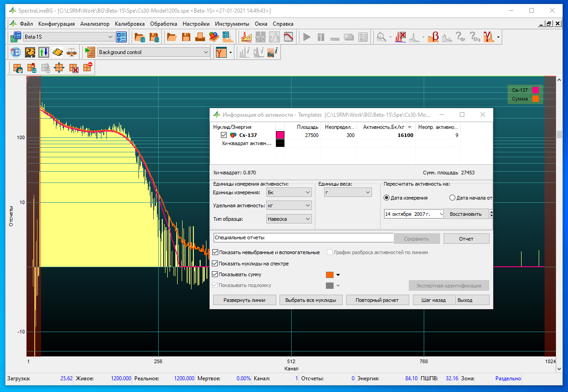This screenshot has width=568, height=392.
Task: Click the Bq activity info icon
Action: point(272,52)
